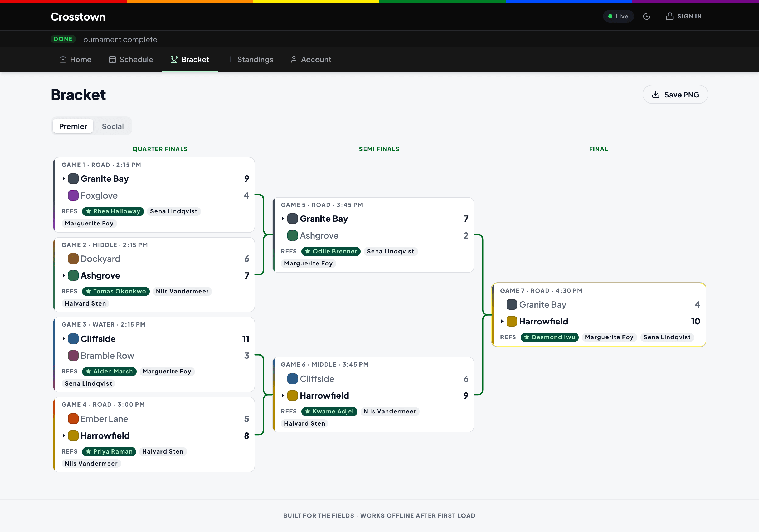The height and width of the screenshot is (532, 759).
Task: Click the Home house icon
Action: [63, 59]
